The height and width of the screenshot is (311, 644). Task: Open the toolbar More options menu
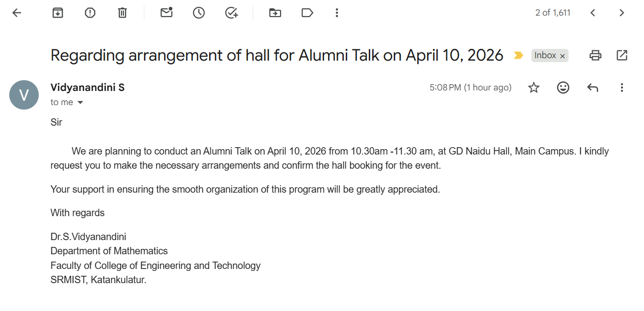pos(336,13)
